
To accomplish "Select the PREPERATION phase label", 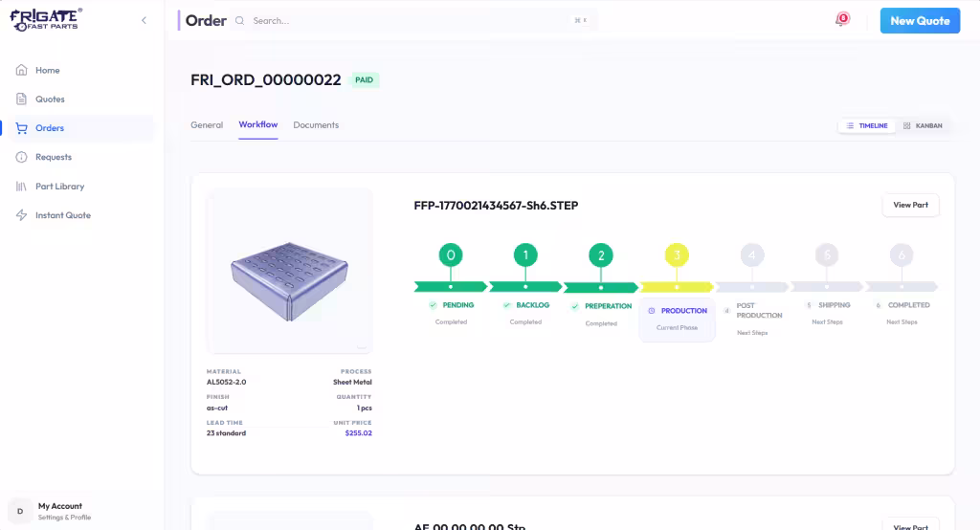I will click(608, 306).
